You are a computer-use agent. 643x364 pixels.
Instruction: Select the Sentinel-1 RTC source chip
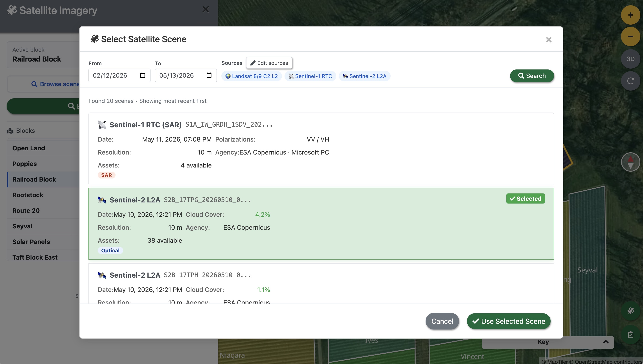(310, 76)
